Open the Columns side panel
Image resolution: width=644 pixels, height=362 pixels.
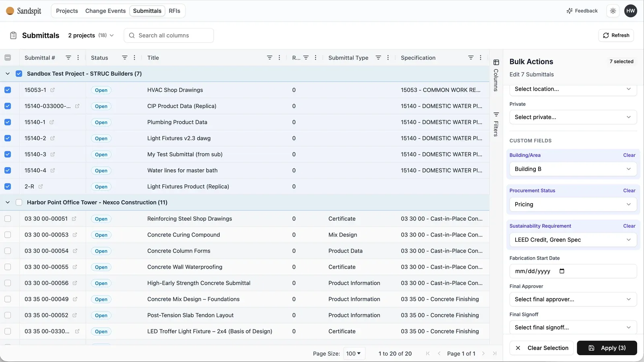496,75
